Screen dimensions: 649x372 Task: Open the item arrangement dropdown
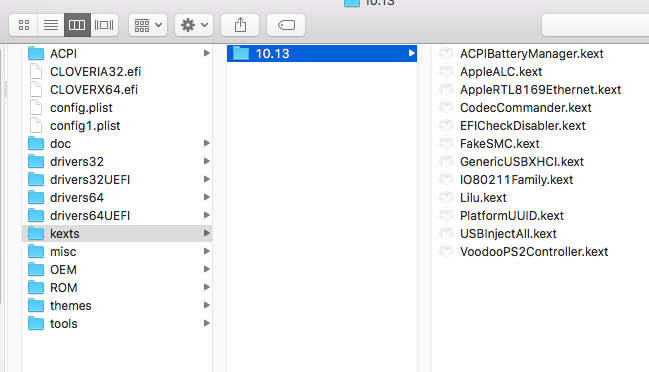click(148, 25)
